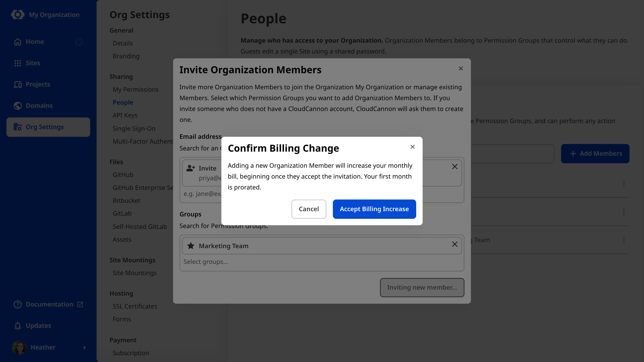Open Domains via the globe icon

(x=18, y=106)
